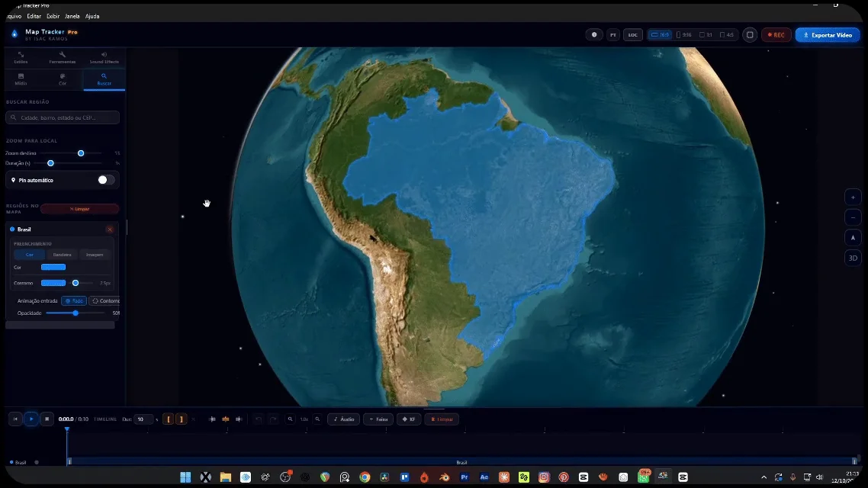Start recording with REC button
Screen dimensions: 868x488
[x=776, y=35]
